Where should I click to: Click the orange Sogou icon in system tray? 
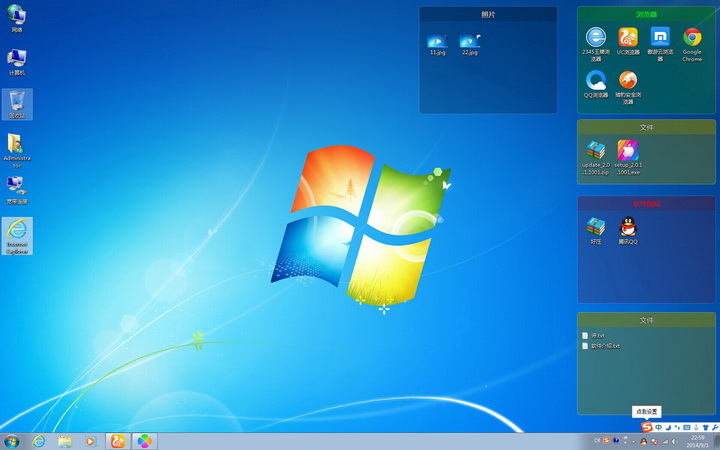(607, 440)
